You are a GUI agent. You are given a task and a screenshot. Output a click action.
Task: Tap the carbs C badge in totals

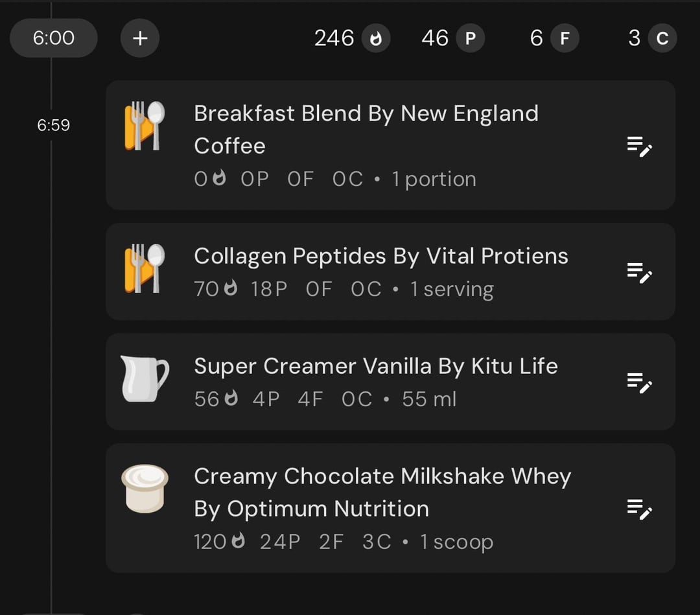pos(662,38)
